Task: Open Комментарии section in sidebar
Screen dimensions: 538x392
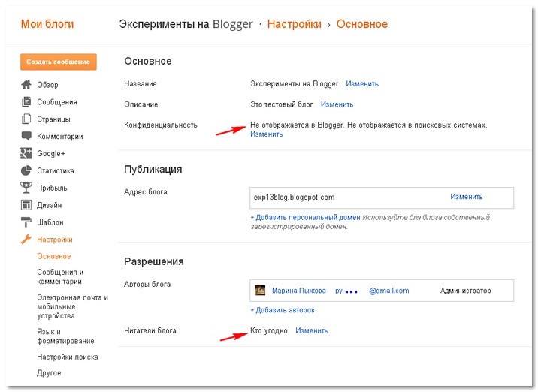Action: (60, 137)
